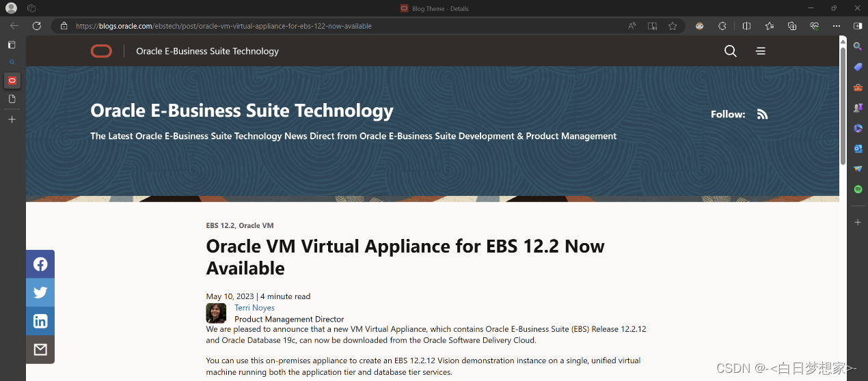
Task: Open the Oracle VM category link
Action: (x=256, y=225)
